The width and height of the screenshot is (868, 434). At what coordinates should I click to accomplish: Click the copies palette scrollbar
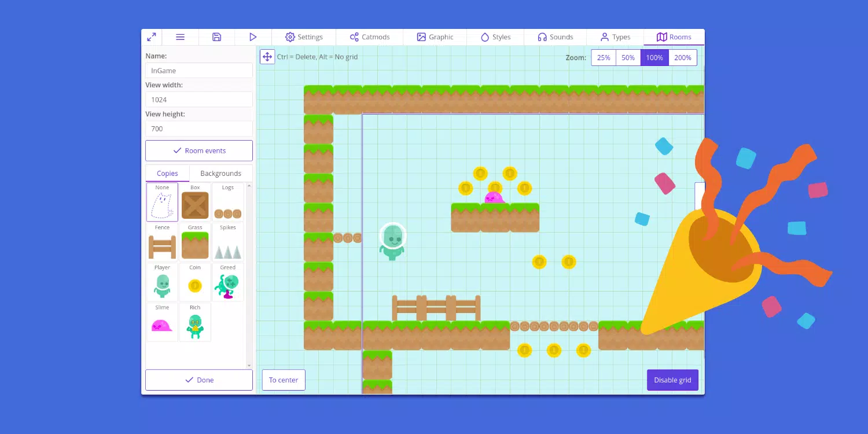coord(249,275)
